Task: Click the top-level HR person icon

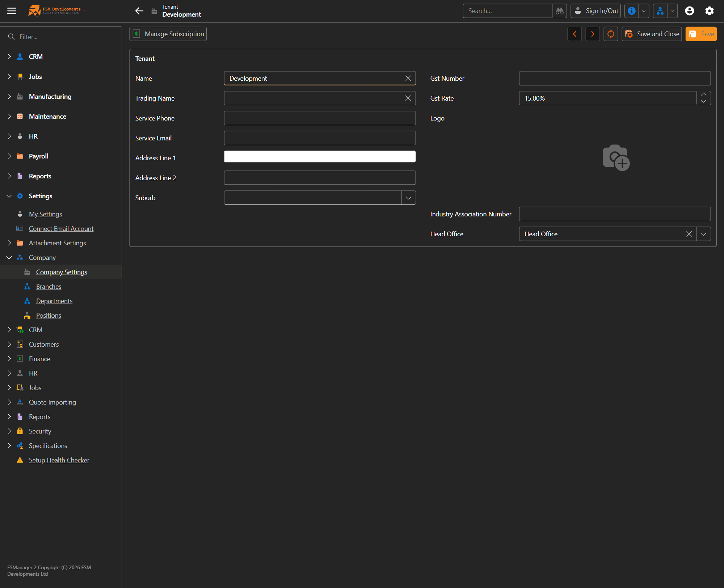Action: [20, 136]
